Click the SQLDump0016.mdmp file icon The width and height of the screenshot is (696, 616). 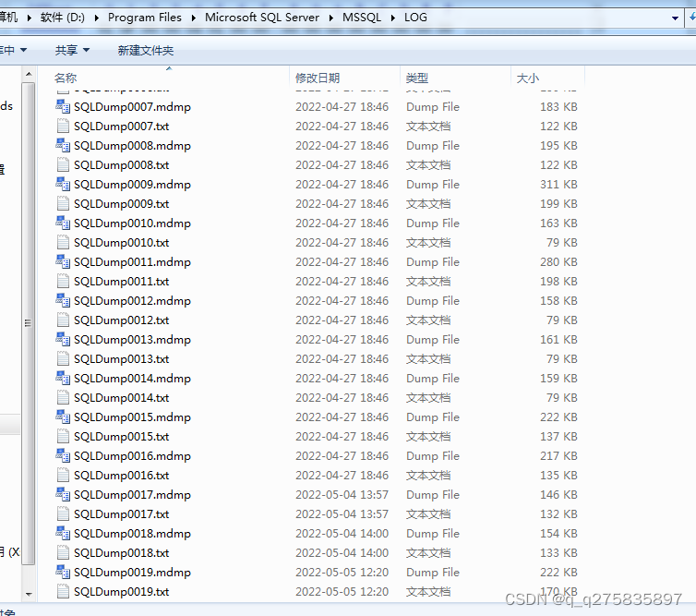point(63,455)
